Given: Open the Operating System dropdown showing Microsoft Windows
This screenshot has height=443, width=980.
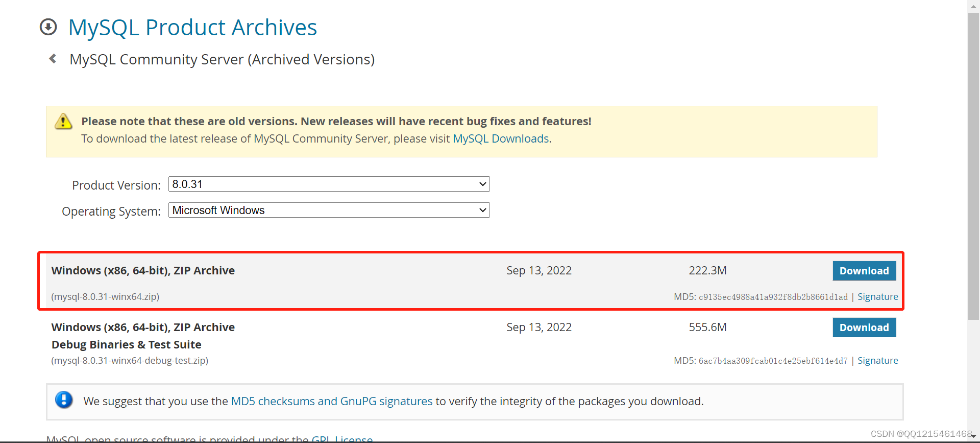Looking at the screenshot, I should click(x=329, y=210).
